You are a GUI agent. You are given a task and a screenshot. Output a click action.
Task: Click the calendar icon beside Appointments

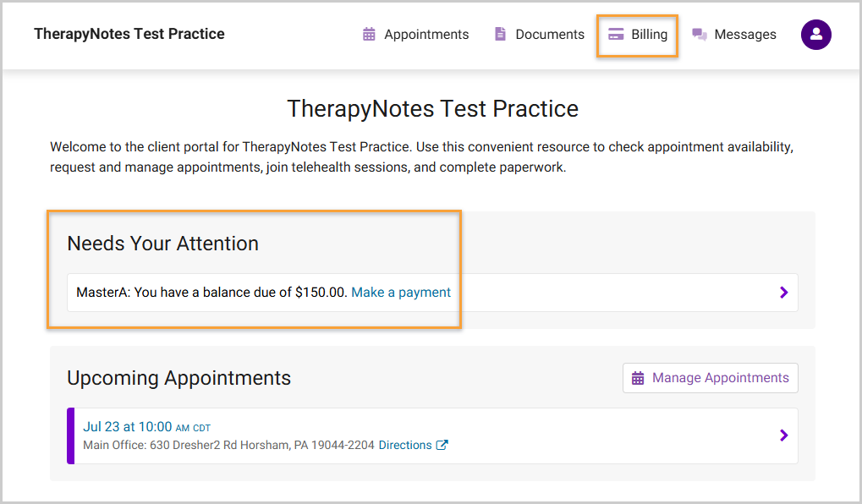(369, 35)
